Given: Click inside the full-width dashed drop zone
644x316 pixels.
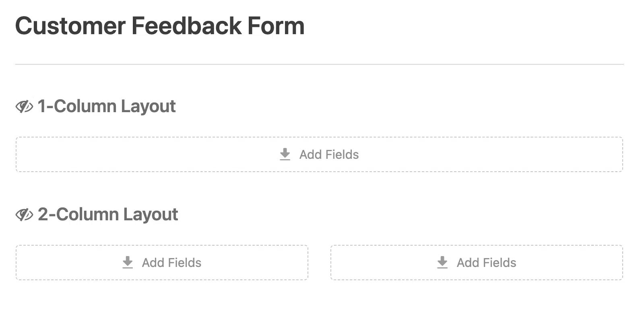Looking at the screenshot, I should click(319, 154).
